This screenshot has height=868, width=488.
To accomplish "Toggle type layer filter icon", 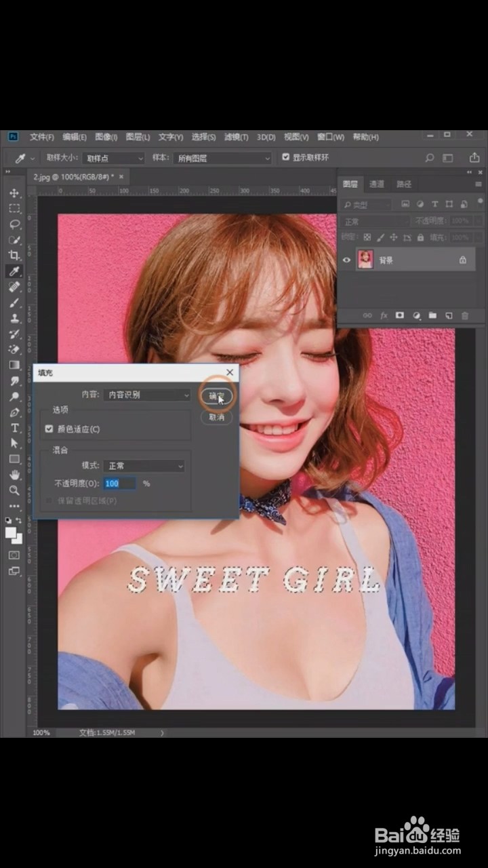I will click(x=434, y=204).
